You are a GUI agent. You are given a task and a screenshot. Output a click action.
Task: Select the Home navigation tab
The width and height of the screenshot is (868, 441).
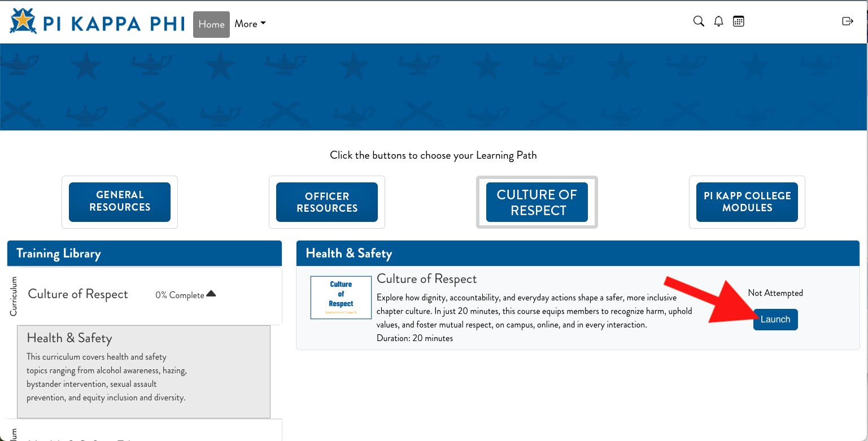click(211, 24)
